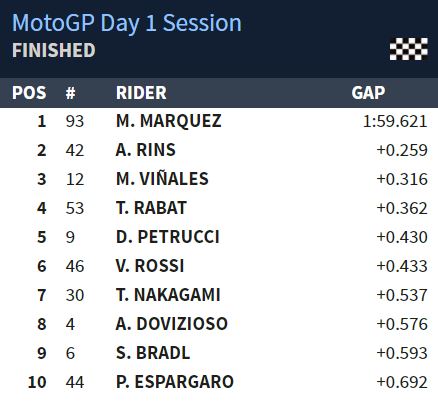Choose D. PETRUCCI from the list
Viewport: 438px width, 405px height.
168,237
